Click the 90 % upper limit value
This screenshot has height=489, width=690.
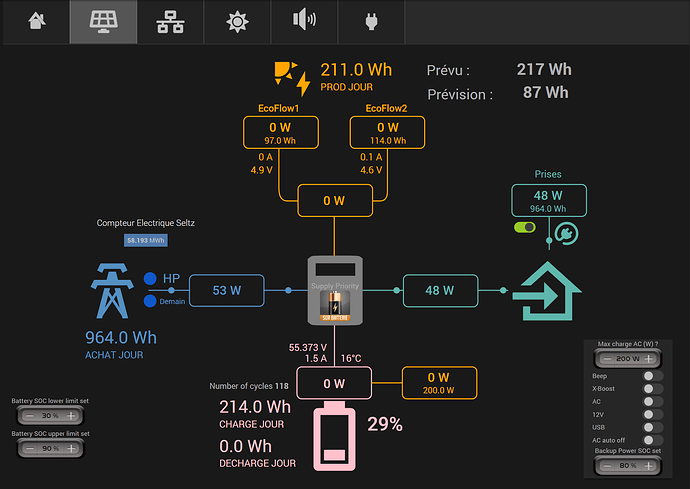[50, 449]
